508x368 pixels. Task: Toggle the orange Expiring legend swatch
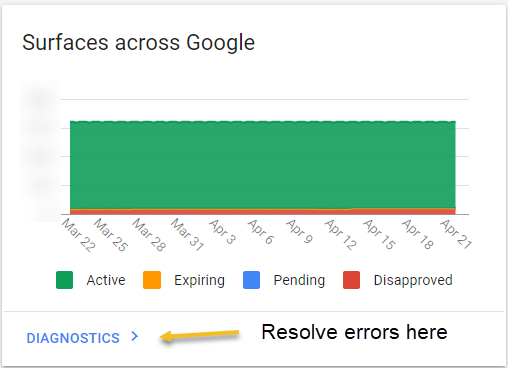152,280
